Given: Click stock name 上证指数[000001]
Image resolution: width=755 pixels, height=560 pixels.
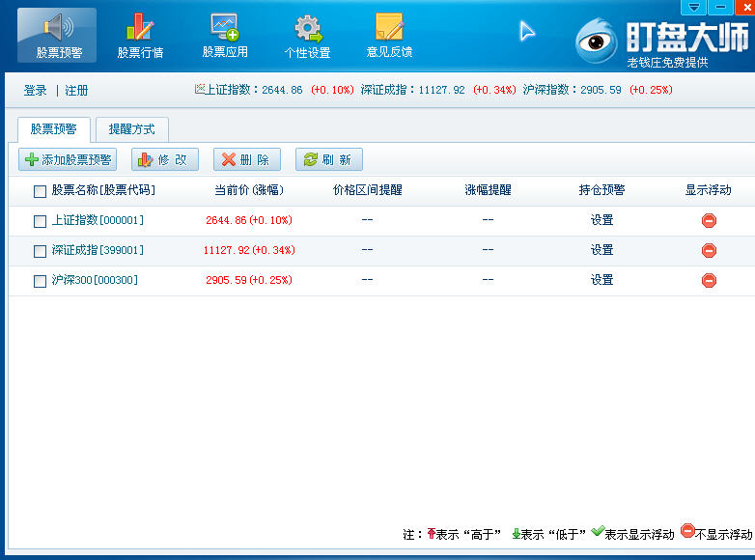Looking at the screenshot, I should pyautogui.click(x=98, y=220).
